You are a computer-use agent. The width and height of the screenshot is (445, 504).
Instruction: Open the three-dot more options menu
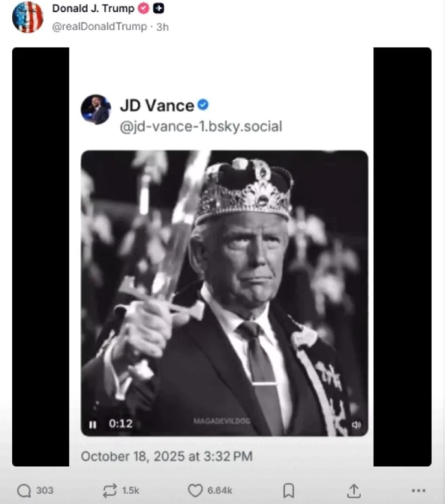tap(418, 490)
